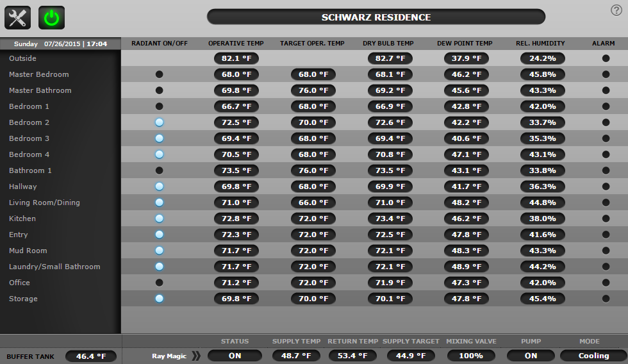This screenshot has height=364, width=628.
Task: Click Master Bedroom target temp 68.0 °F
Action: pos(313,74)
